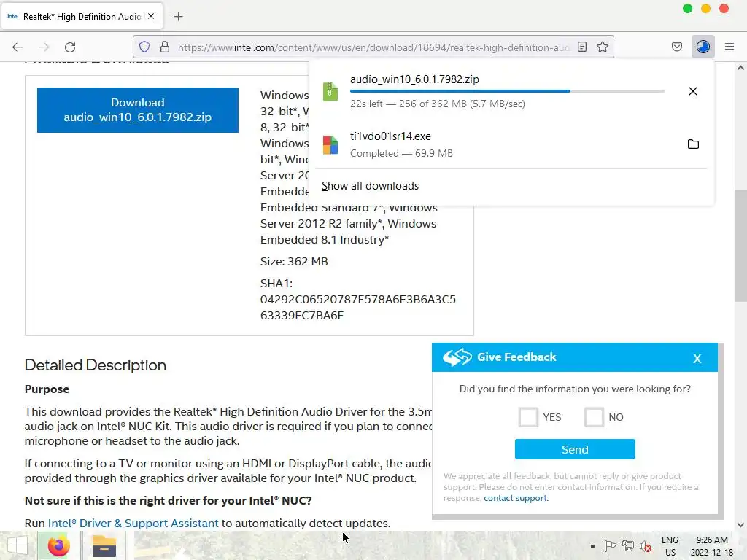Cancel the audio_win10_6.0.1.7982.zip download
This screenshot has height=560, width=747.
tap(693, 91)
